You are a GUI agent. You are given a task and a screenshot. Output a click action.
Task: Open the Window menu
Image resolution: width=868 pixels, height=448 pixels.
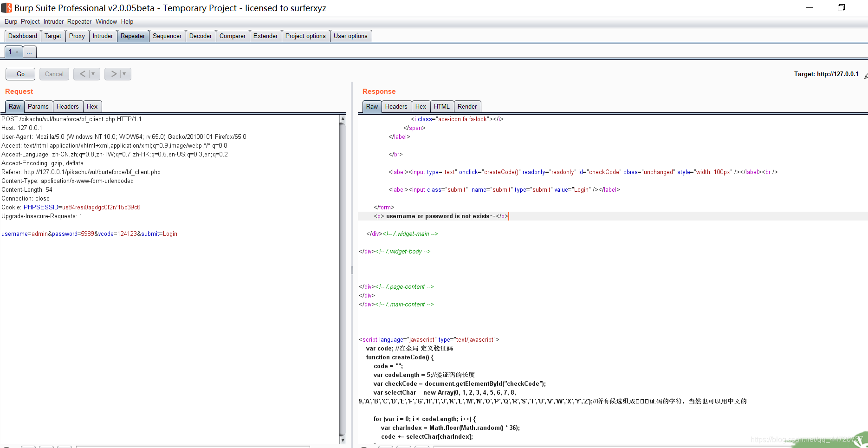click(106, 21)
